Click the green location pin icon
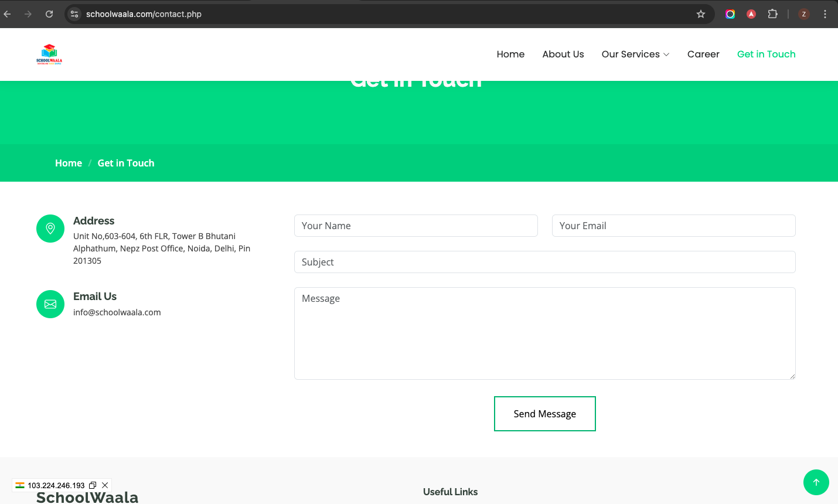 50,229
